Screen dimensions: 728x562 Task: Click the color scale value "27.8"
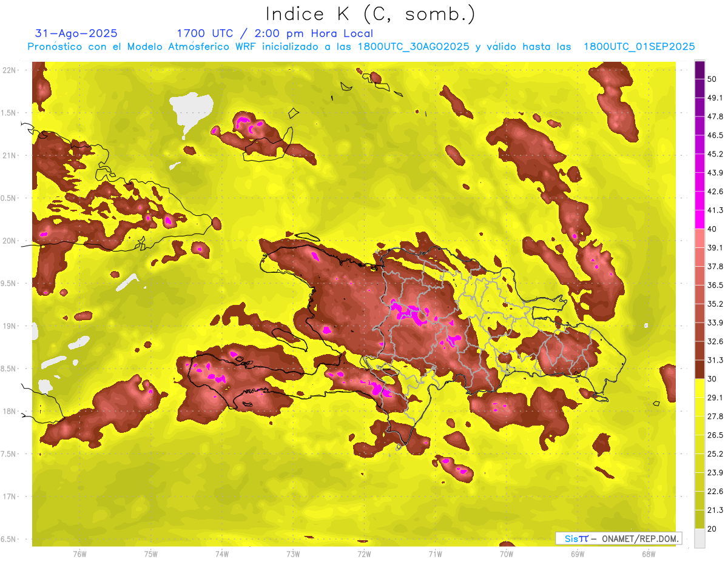pos(715,416)
